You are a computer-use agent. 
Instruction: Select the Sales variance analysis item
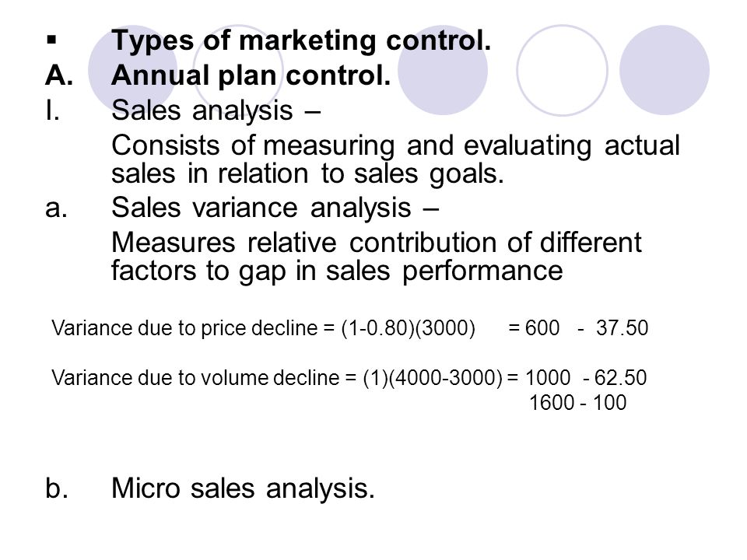click(275, 208)
